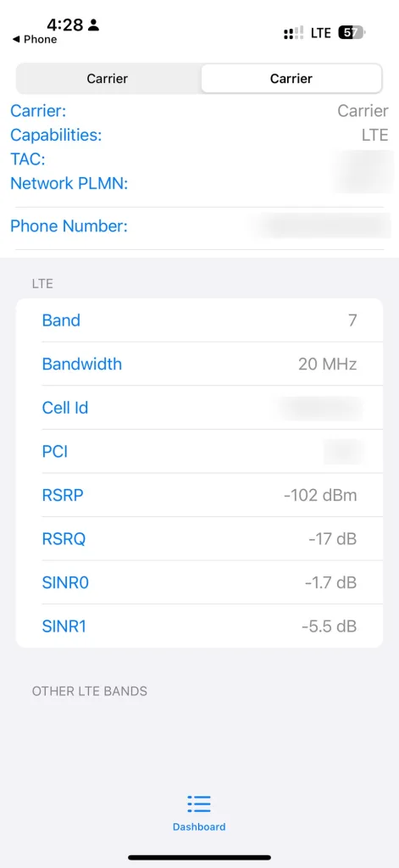This screenshot has width=399, height=868.
Task: Tap the battery level indicator
Action: click(x=352, y=33)
